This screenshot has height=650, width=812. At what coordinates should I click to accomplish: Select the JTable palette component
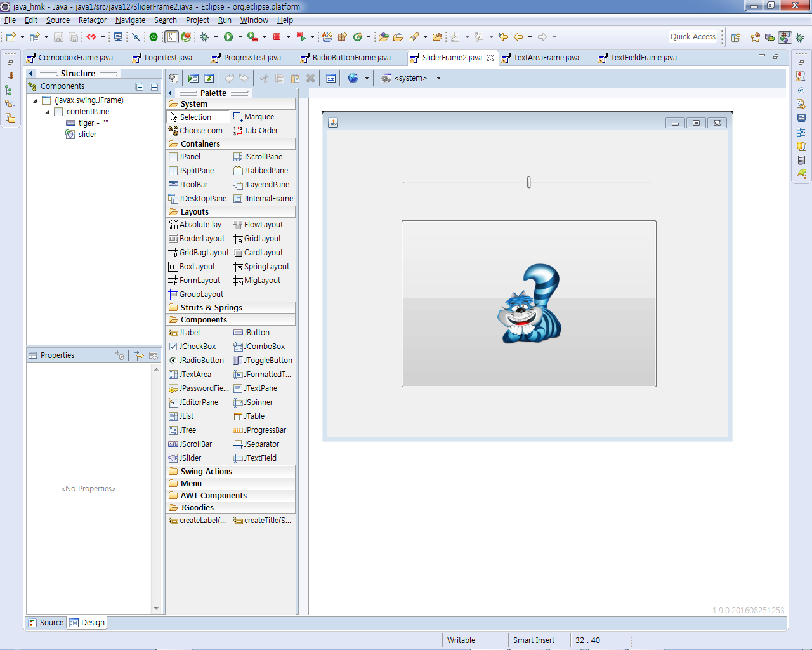click(x=249, y=416)
